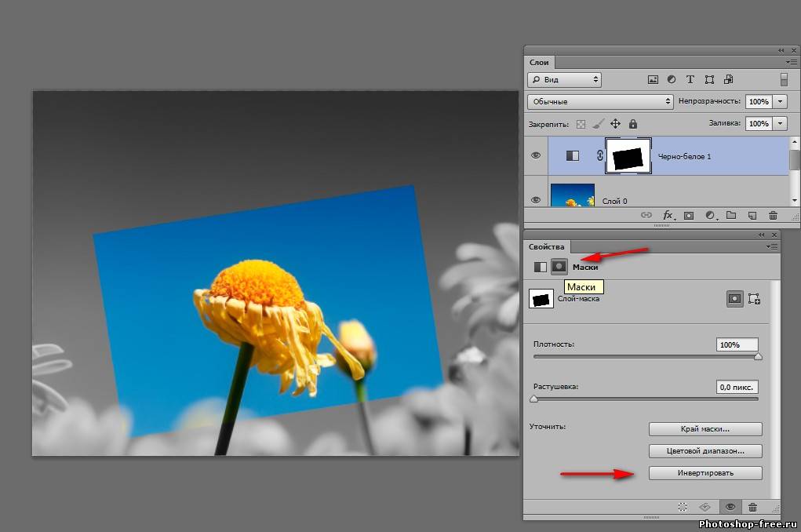Click the lock position move icon

615,124
